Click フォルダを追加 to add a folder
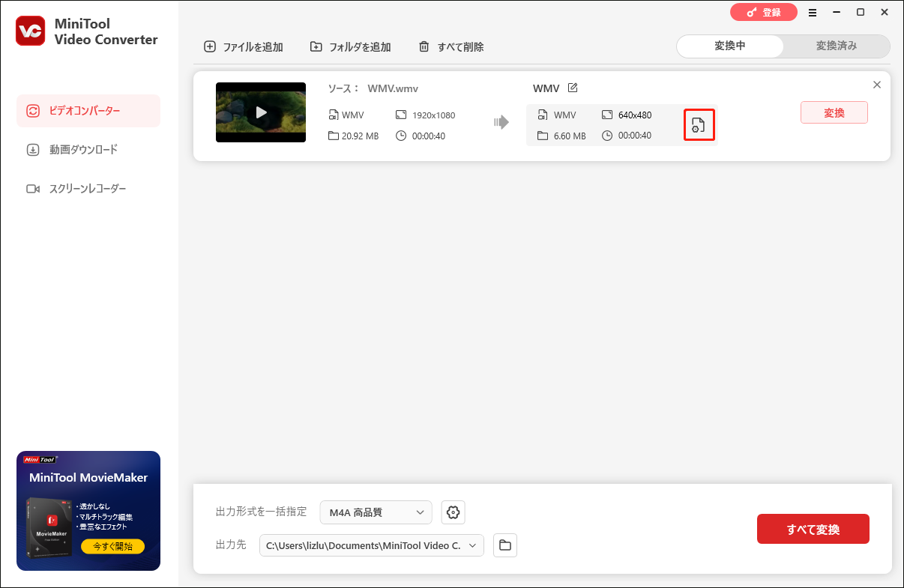 pos(350,46)
